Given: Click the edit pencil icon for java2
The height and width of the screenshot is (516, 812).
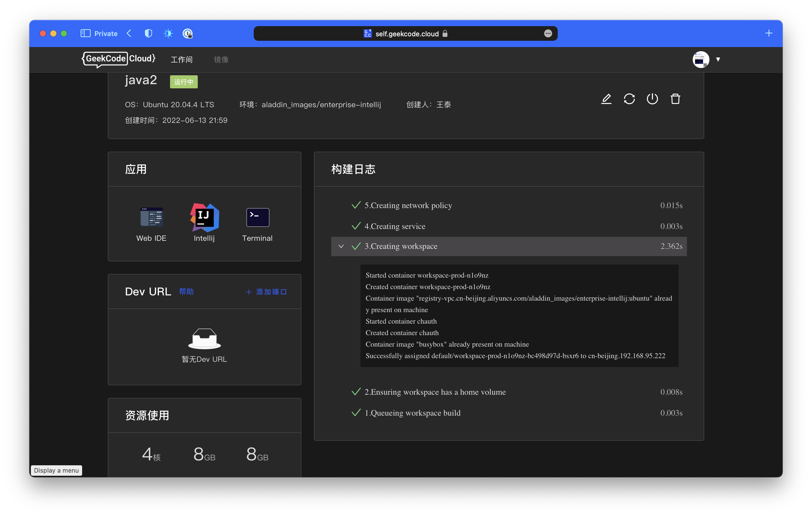Looking at the screenshot, I should pos(606,99).
